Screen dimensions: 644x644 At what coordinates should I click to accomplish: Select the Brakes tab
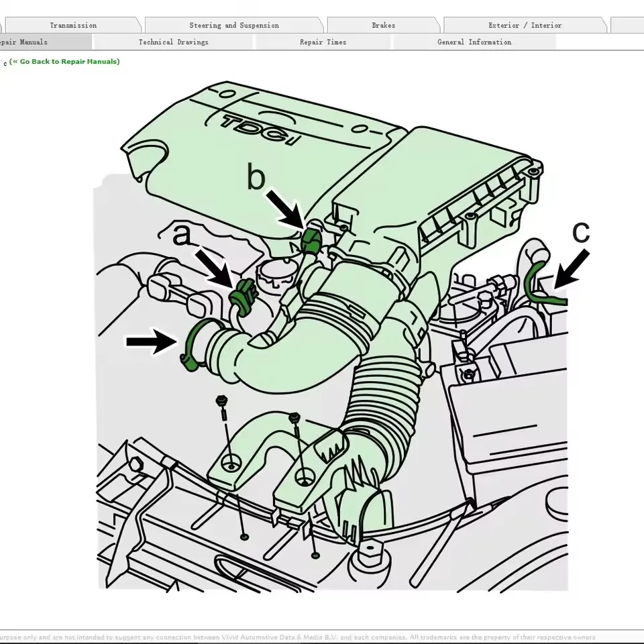click(382, 25)
